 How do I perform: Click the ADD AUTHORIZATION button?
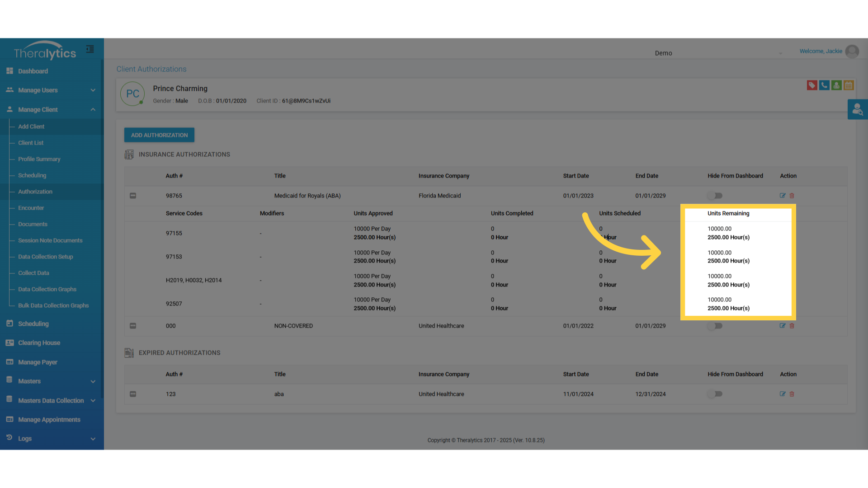point(159,135)
